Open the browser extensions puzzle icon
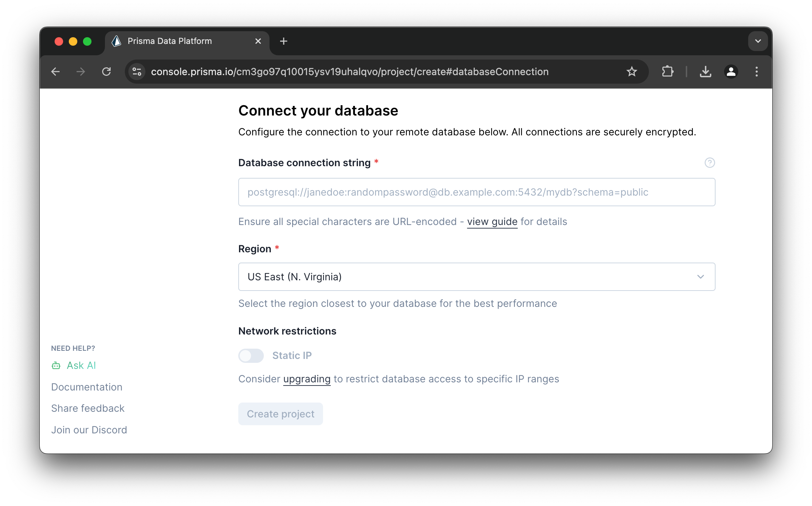This screenshot has width=812, height=506. [x=667, y=72]
